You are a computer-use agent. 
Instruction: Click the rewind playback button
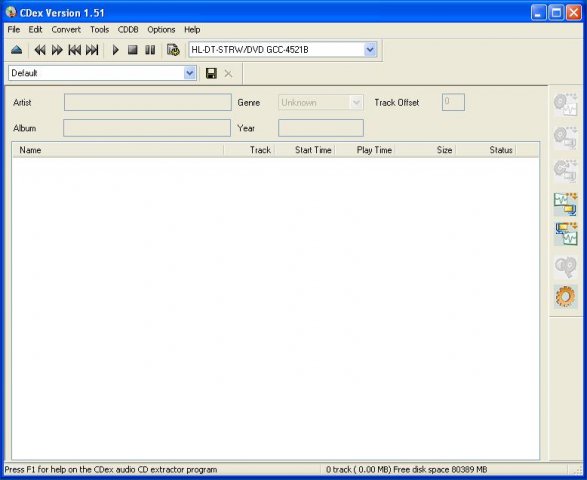click(40, 50)
